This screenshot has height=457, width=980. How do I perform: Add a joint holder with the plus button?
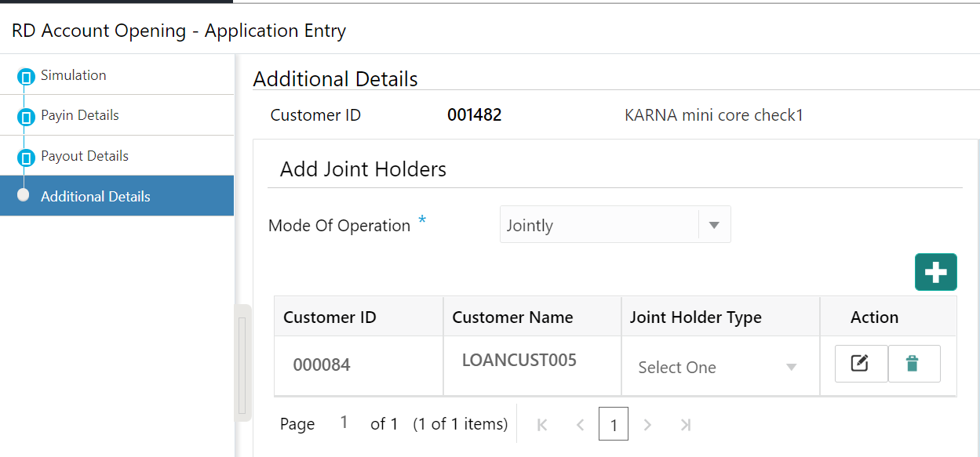click(935, 272)
